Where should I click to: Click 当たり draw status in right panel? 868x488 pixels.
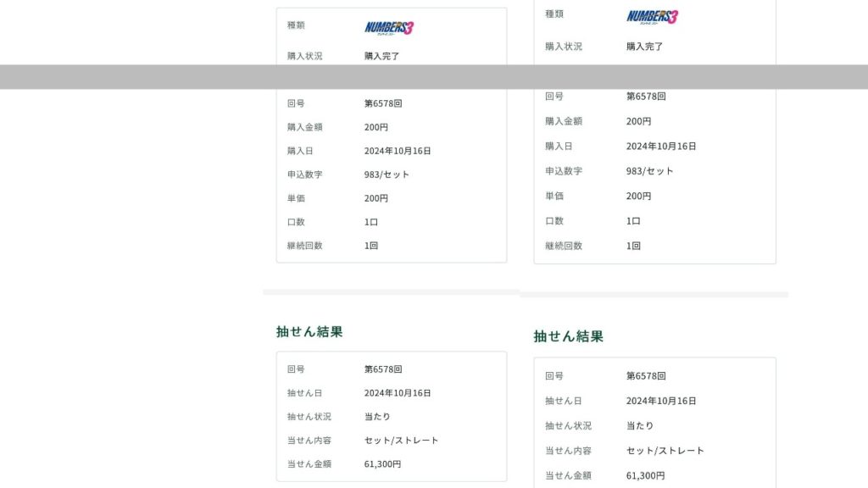640,426
